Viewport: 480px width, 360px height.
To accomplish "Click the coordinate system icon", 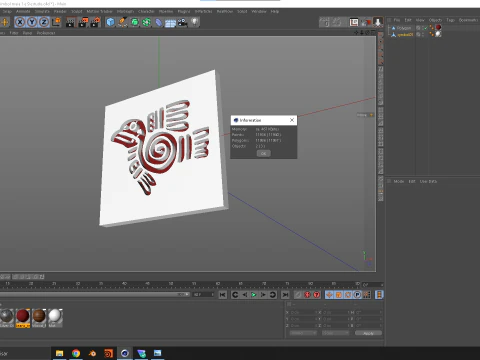I will pos(56,22).
